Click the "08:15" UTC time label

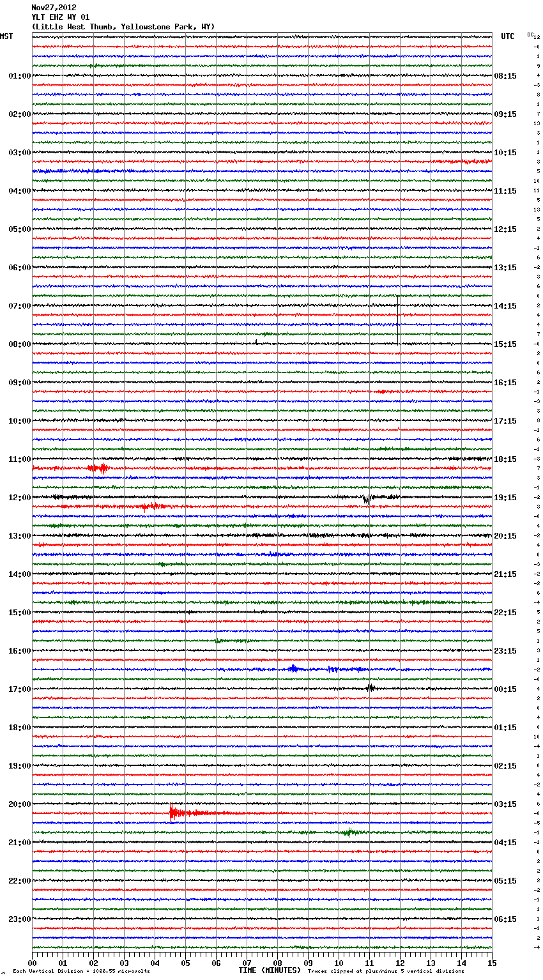click(505, 76)
